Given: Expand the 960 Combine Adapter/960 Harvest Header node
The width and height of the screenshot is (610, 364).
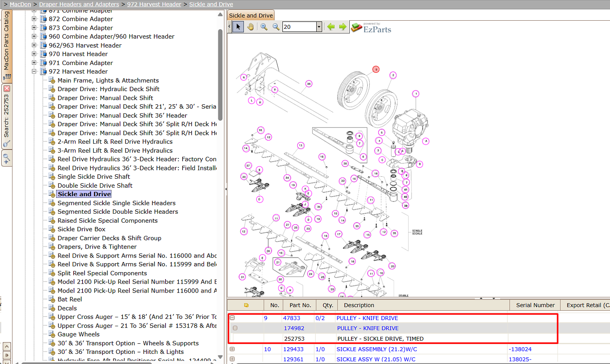Looking at the screenshot, I should (34, 36).
